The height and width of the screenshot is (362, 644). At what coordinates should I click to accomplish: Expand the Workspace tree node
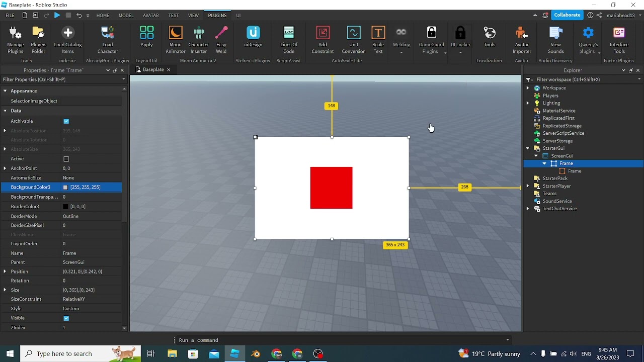tap(528, 88)
